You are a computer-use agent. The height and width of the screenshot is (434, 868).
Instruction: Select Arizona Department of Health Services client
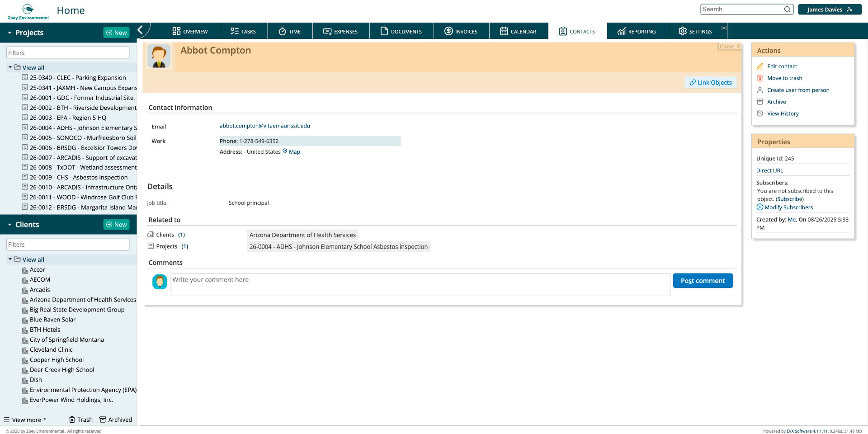point(83,300)
